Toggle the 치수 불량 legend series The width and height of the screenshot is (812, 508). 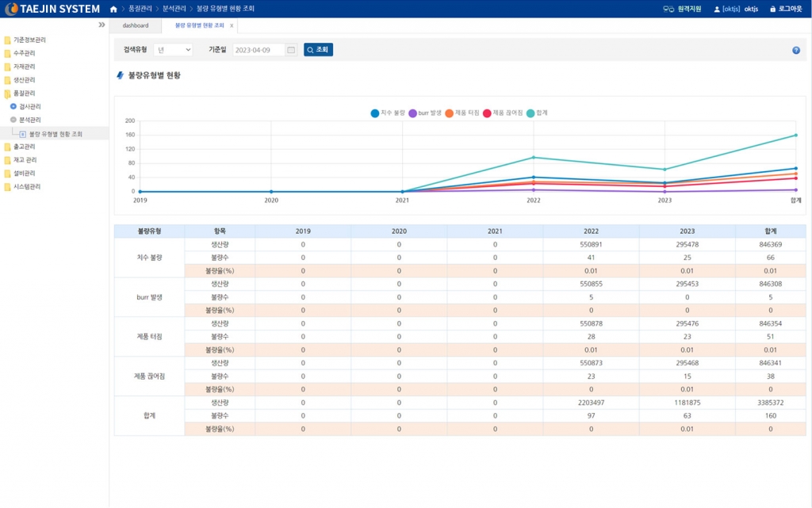(x=388, y=113)
